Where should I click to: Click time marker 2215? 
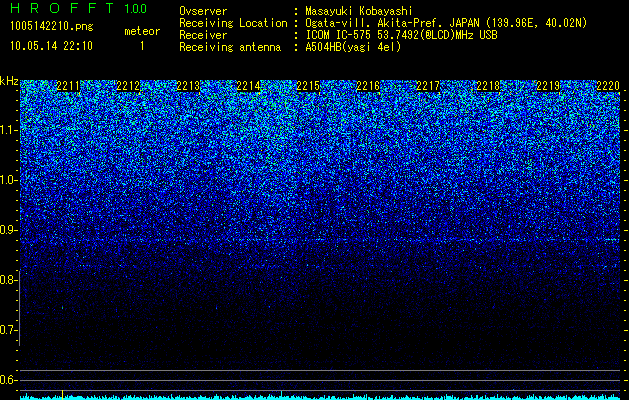(308, 86)
